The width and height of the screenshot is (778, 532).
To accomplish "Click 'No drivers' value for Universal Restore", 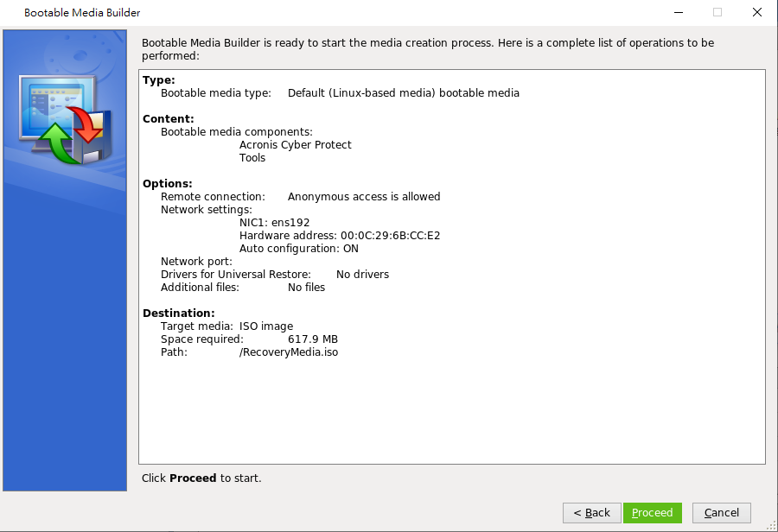I will point(362,274).
